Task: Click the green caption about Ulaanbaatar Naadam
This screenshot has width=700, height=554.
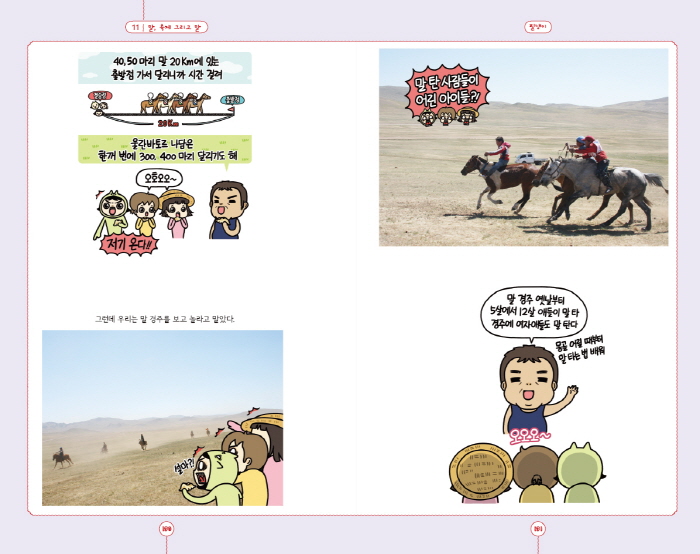Action: point(165,149)
